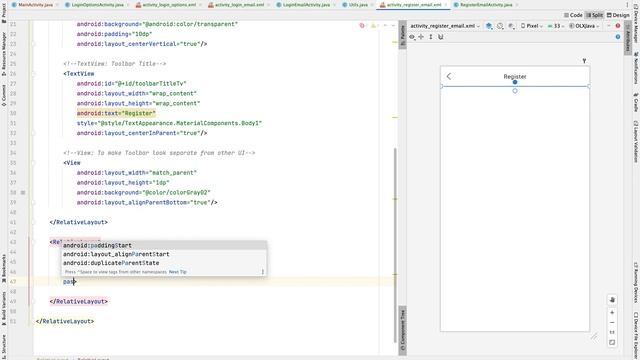Select android:paddingStart suggestion
Screen dimensions: 640x360
pos(164,245)
